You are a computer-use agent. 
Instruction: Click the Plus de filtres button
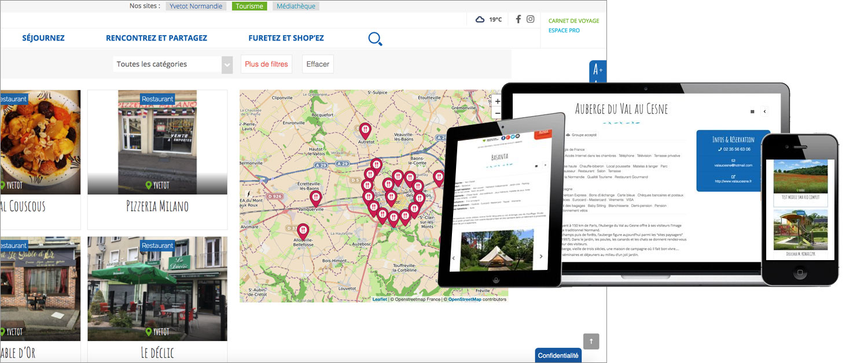[x=266, y=64]
